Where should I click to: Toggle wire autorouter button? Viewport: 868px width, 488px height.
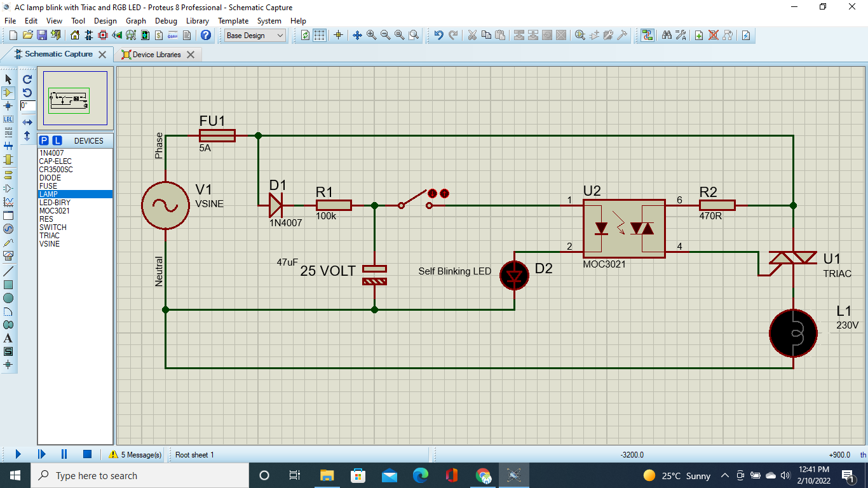pyautogui.click(x=647, y=35)
